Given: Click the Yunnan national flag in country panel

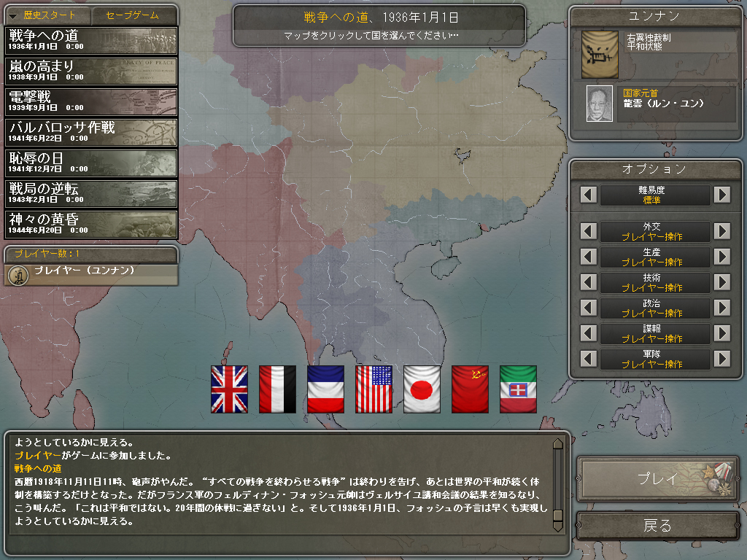Looking at the screenshot, I should pyautogui.click(x=600, y=55).
